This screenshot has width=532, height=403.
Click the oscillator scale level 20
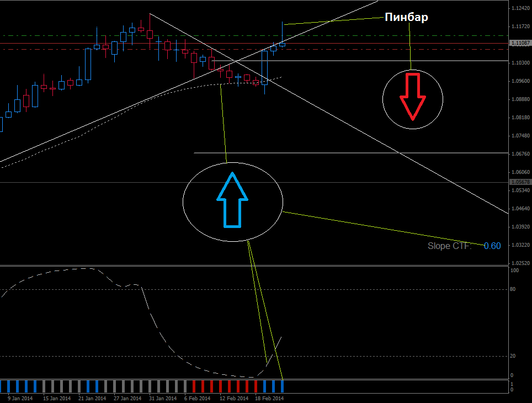tap(513, 356)
